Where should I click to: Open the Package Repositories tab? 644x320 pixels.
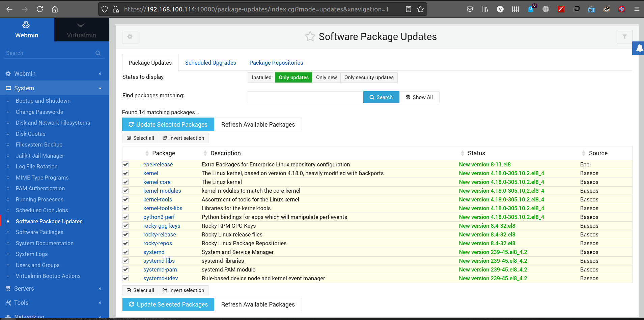click(276, 63)
